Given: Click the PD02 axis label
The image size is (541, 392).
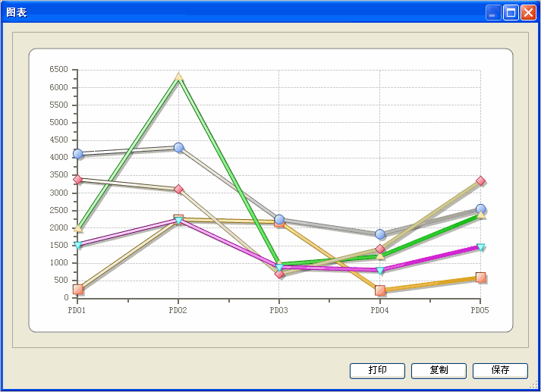Looking at the screenshot, I should click(178, 310).
